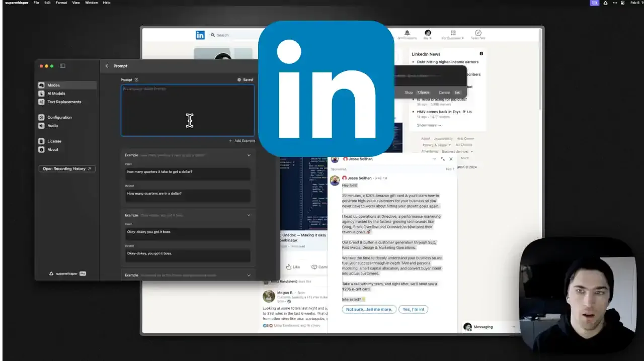Click the info icon beside Prompt label
This screenshot has width=644, height=361.
(136, 80)
